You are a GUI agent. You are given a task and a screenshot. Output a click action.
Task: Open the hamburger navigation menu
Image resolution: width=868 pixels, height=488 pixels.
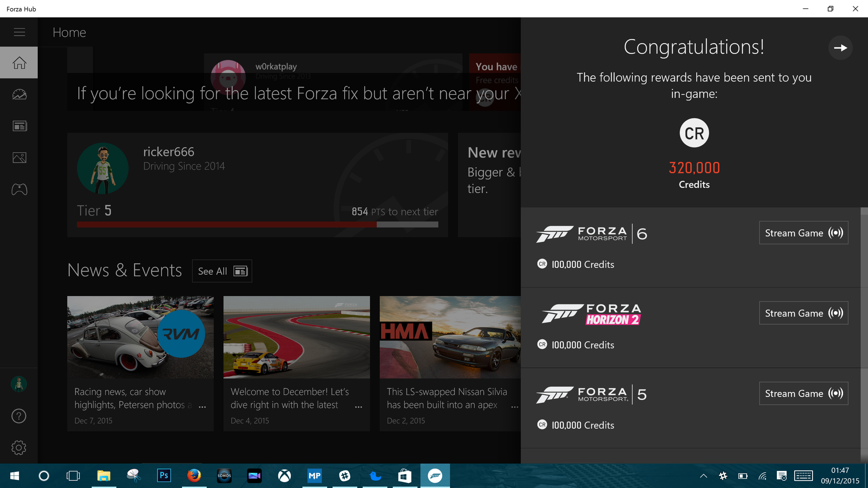click(19, 32)
